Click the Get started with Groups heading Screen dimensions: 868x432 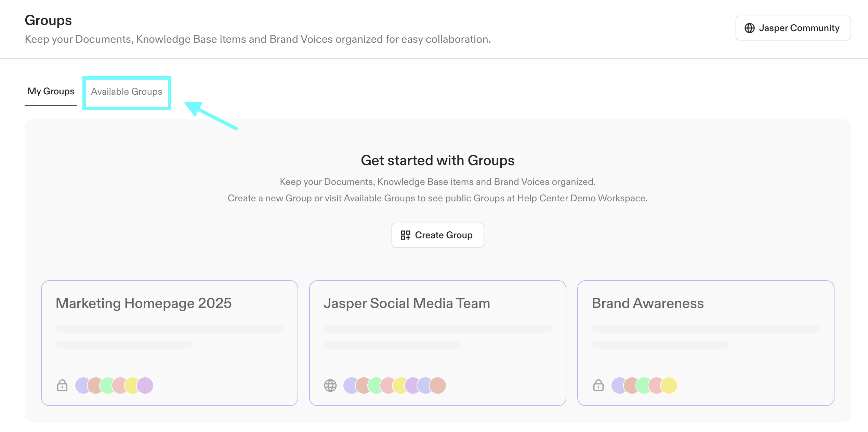pyautogui.click(x=437, y=160)
